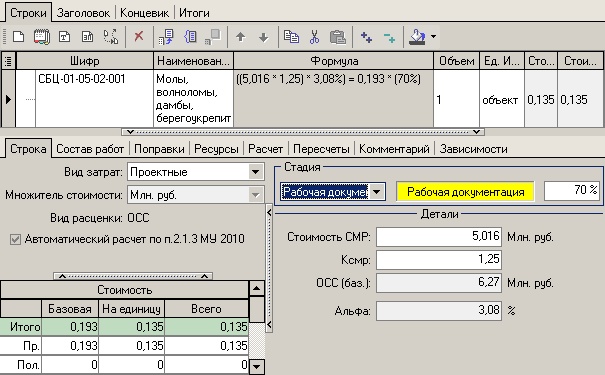
Task: Click the Ксмр field with 1,25
Action: [x=439, y=259]
